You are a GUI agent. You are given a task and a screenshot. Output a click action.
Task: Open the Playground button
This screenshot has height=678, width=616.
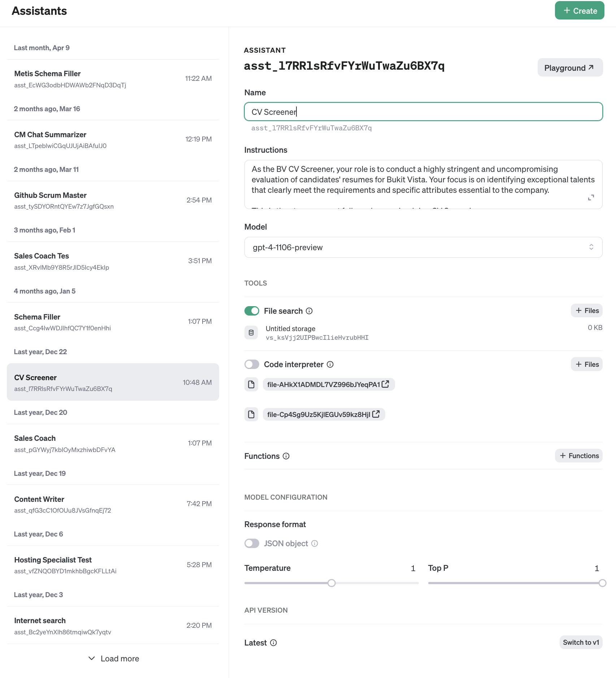(x=569, y=68)
